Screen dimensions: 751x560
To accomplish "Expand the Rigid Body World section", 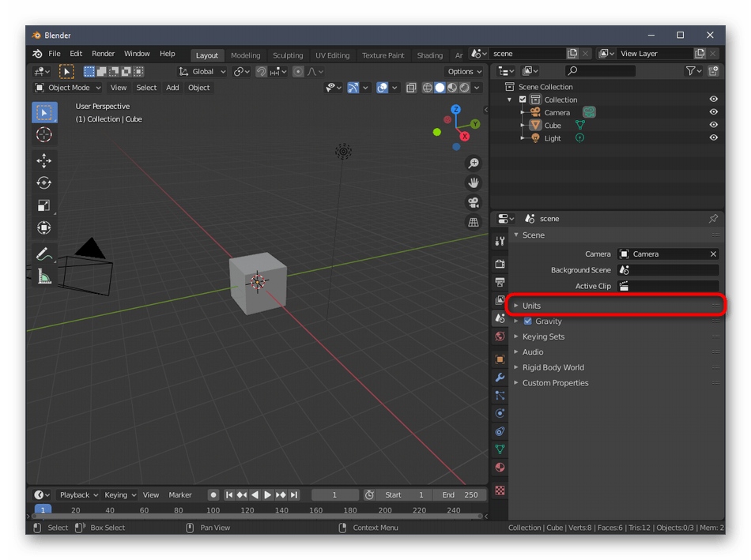I will tap(553, 367).
